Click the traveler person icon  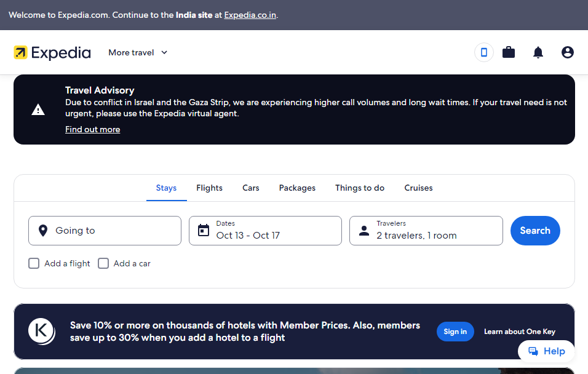364,230
